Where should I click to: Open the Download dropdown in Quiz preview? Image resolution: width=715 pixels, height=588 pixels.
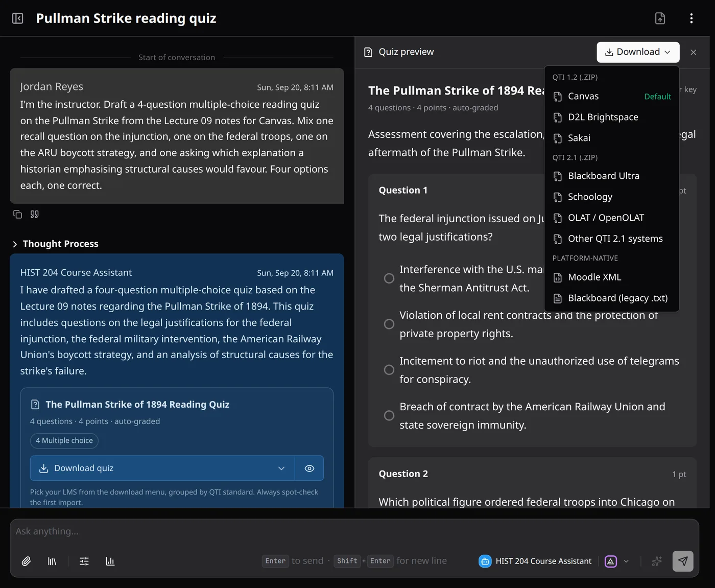tap(638, 52)
